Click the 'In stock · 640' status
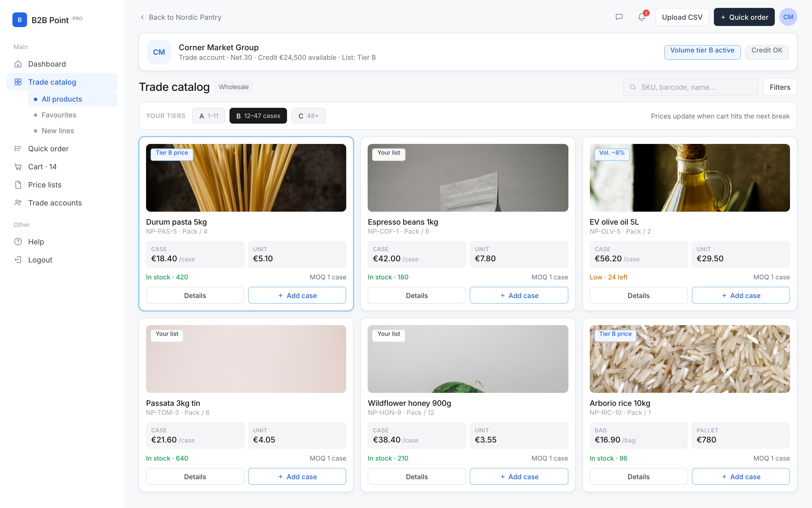This screenshot has width=812, height=508. click(167, 458)
